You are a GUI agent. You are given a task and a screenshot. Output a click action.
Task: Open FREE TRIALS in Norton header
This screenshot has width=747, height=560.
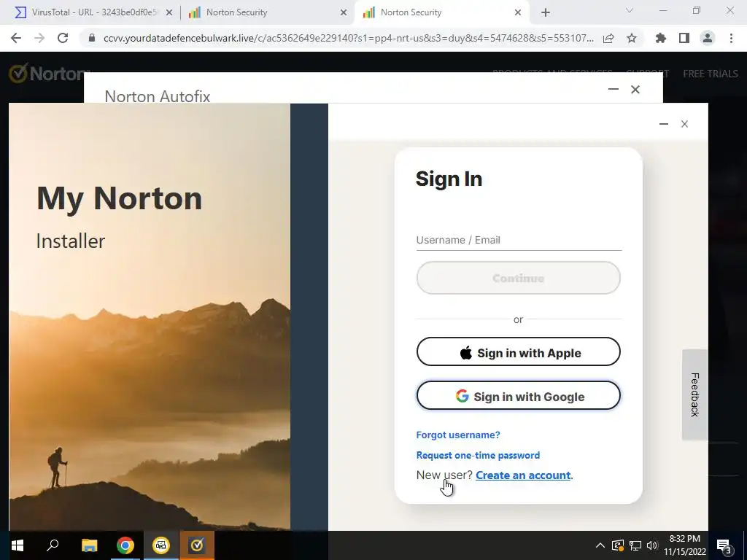pos(711,74)
